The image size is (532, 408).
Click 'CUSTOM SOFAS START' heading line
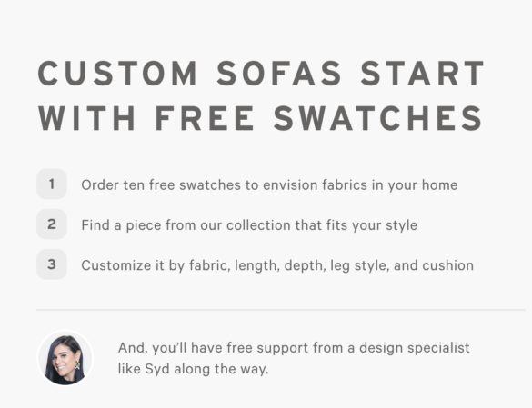click(x=261, y=74)
